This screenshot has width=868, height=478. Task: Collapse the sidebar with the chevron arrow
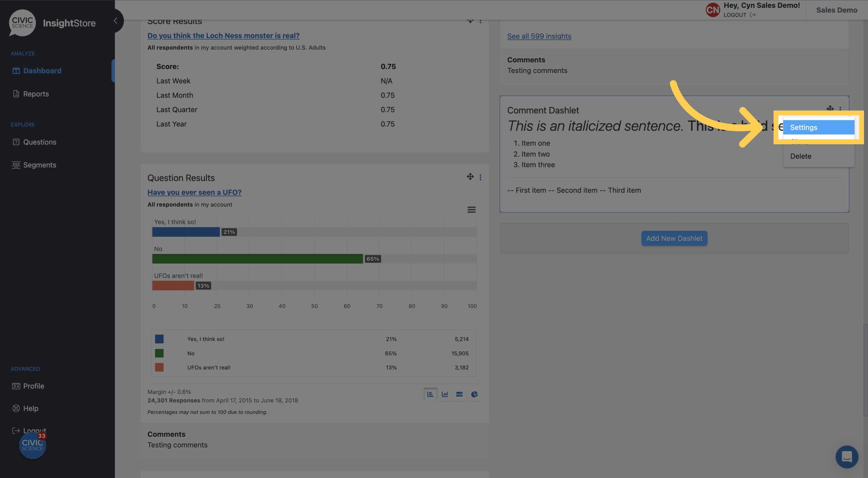[115, 21]
